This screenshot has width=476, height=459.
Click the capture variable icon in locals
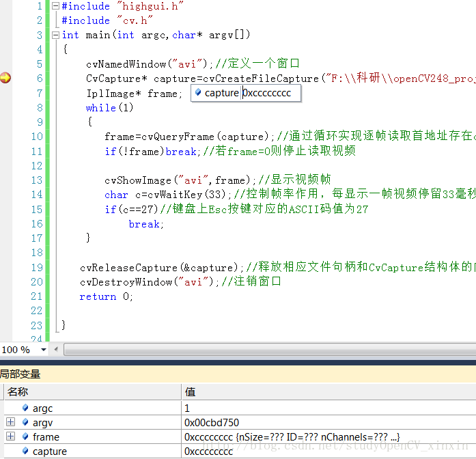25,451
